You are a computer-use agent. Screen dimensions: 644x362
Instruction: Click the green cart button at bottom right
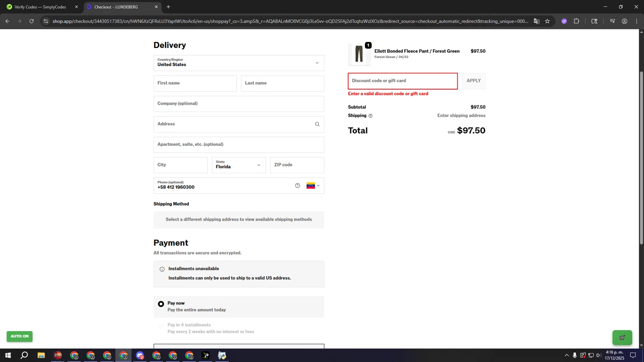(622, 338)
